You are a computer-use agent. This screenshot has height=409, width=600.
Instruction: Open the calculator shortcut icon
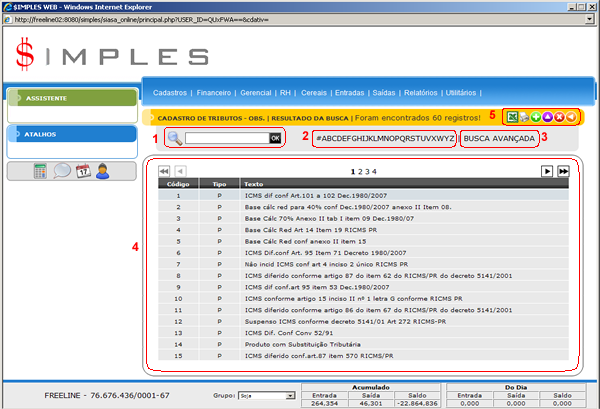pyautogui.click(x=41, y=170)
